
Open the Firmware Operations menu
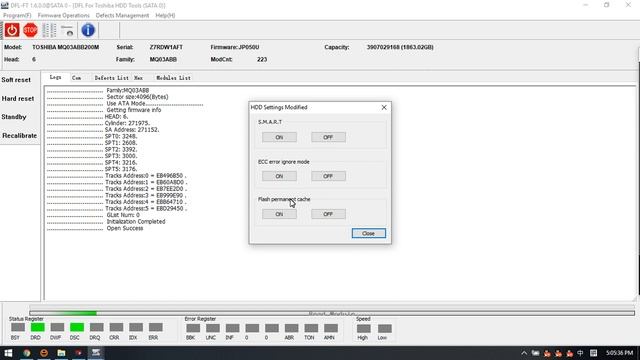pos(63,15)
